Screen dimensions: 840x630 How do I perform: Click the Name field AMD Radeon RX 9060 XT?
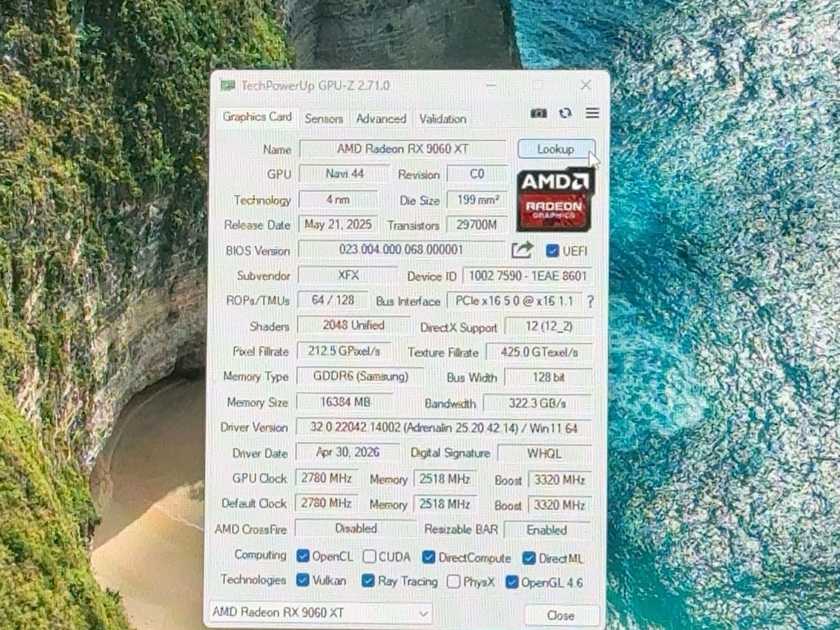click(x=403, y=149)
